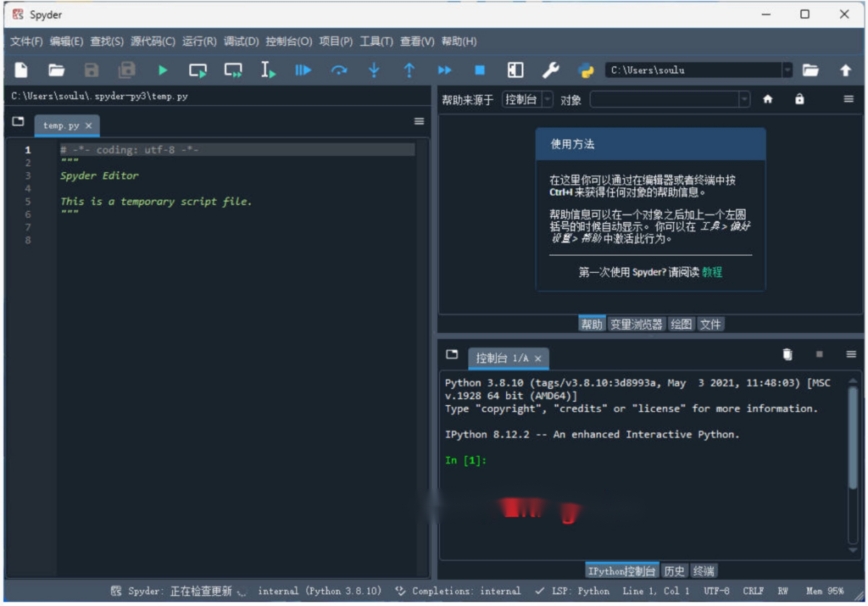
Task: Expand the working directory path dropdown
Action: 787,70
